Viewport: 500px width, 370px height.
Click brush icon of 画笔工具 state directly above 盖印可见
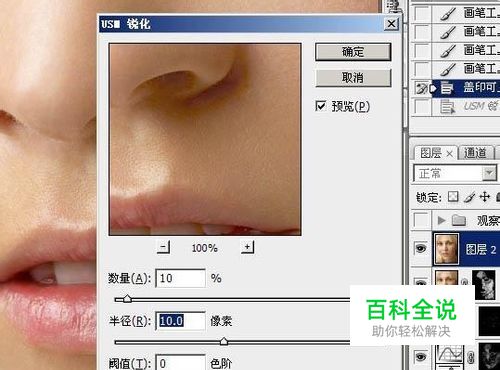[448, 69]
